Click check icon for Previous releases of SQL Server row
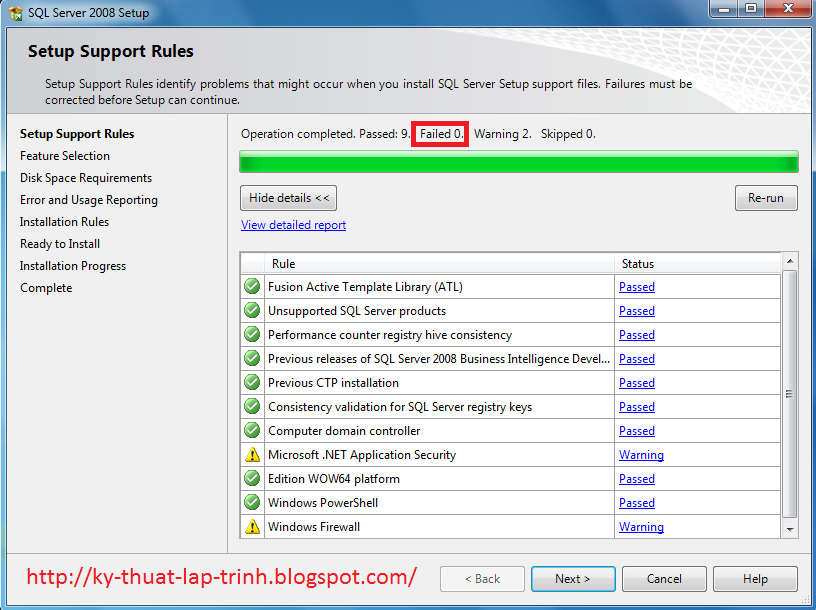The width and height of the screenshot is (816, 610). [x=252, y=358]
